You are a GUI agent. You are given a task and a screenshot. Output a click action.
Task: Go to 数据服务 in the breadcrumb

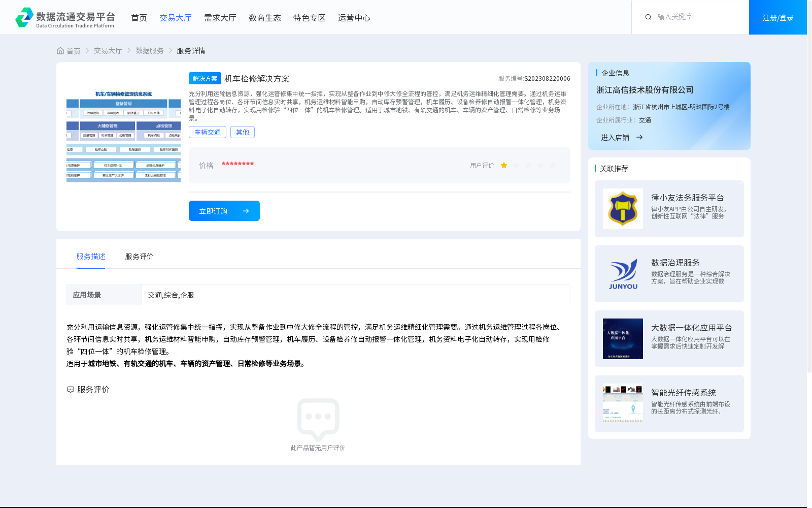coord(150,51)
